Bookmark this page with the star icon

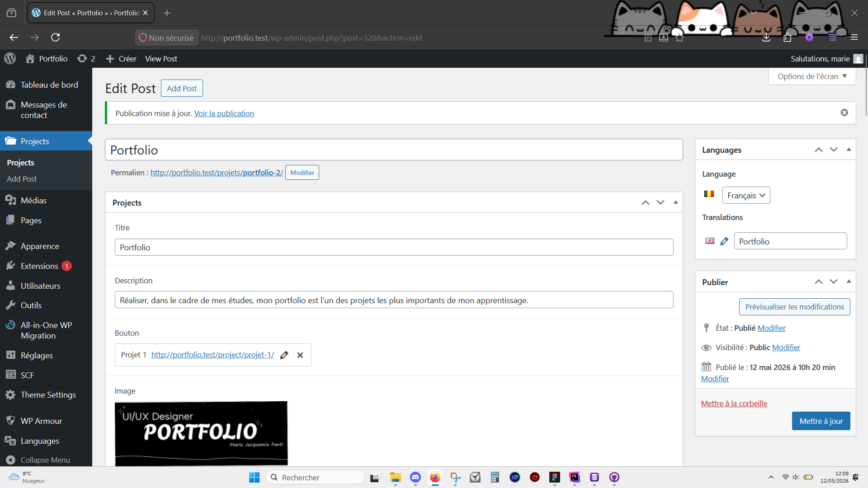679,38
